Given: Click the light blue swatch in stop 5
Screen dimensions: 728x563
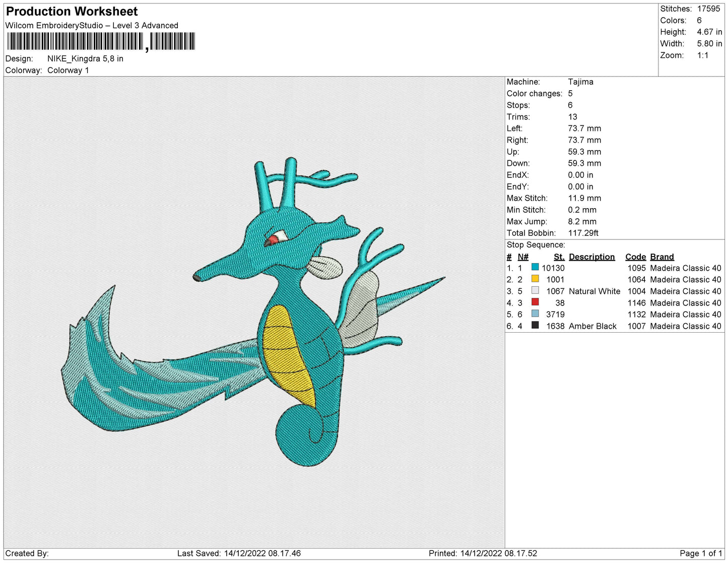Looking at the screenshot, I should [x=535, y=314].
